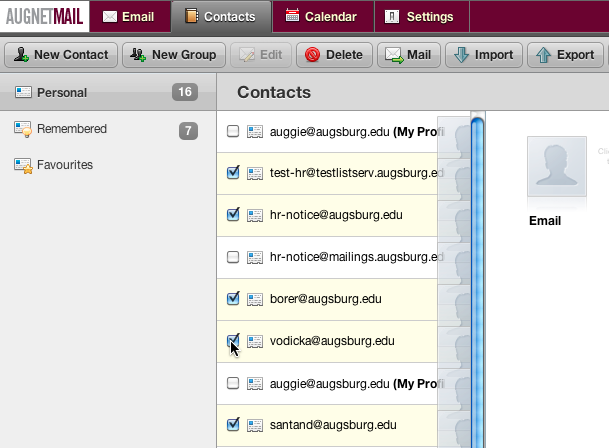Click the New Contact person icon
The width and height of the screenshot is (609, 448).
point(21,54)
